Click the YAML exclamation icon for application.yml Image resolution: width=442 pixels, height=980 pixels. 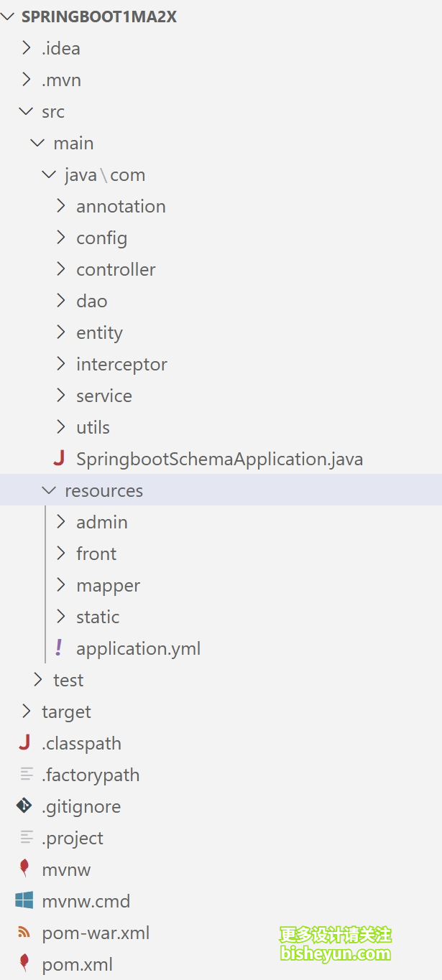click(x=59, y=648)
